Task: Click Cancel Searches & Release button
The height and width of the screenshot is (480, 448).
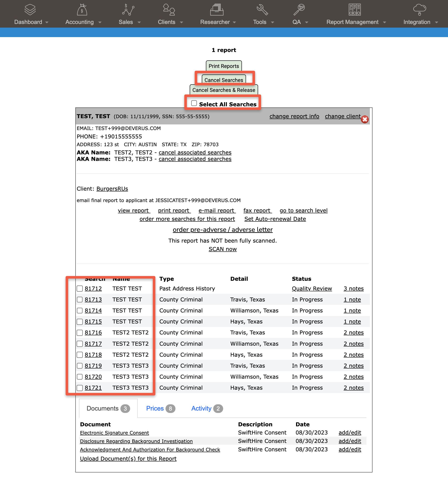Action: [224, 90]
